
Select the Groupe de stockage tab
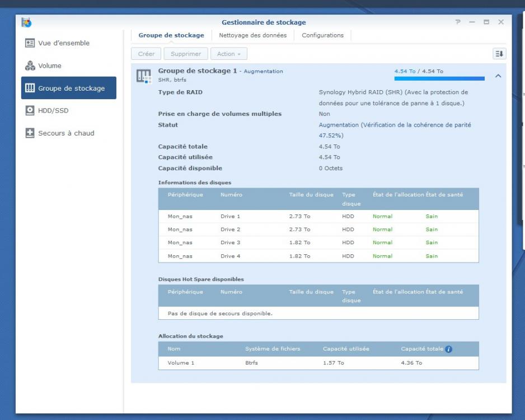[x=171, y=35]
